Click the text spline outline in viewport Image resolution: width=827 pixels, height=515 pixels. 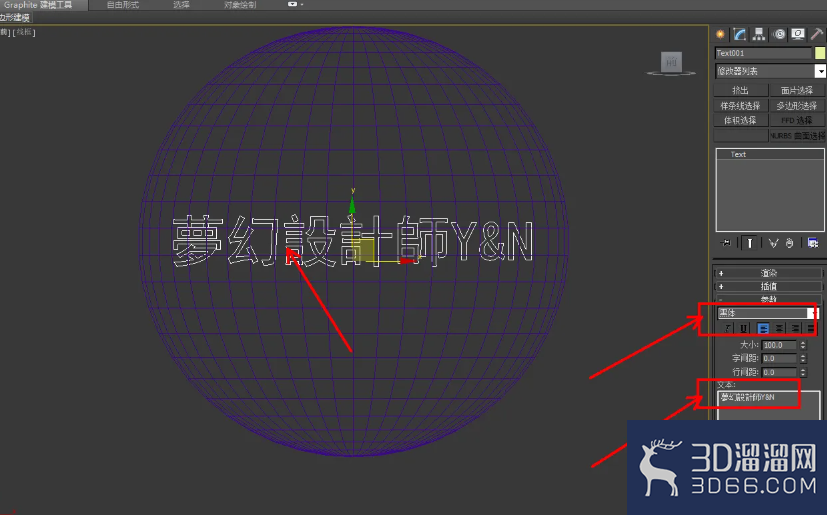352,241
